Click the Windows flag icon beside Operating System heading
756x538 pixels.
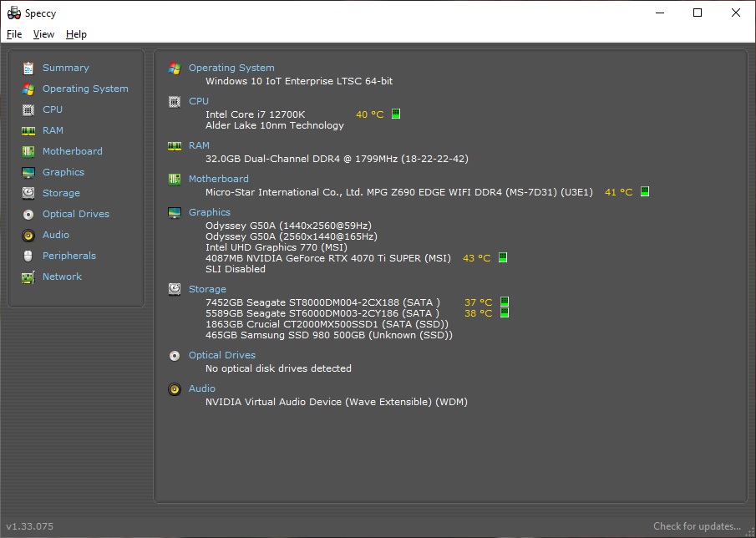(175, 68)
